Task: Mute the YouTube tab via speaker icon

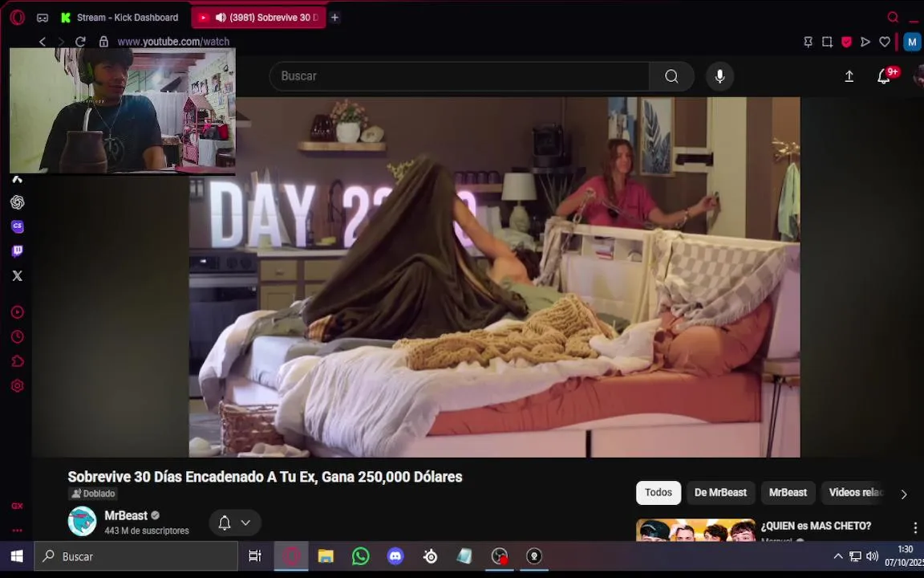Action: pyautogui.click(x=221, y=18)
